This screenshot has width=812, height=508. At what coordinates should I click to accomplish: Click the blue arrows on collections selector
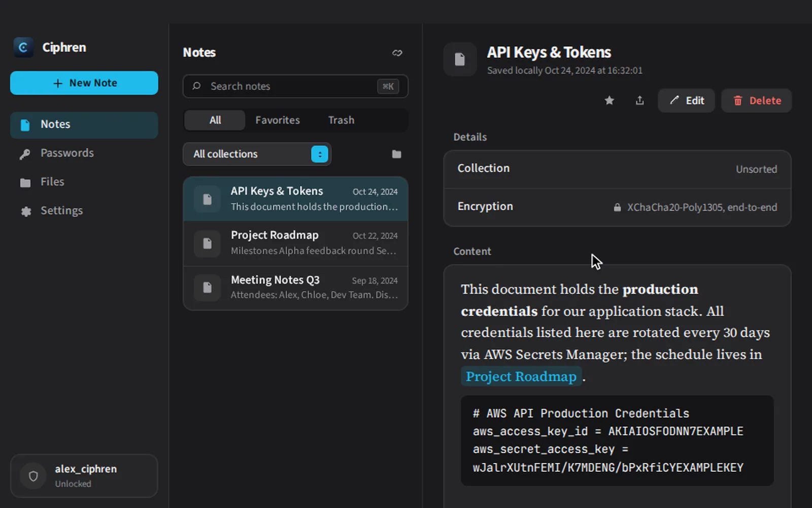(x=320, y=154)
